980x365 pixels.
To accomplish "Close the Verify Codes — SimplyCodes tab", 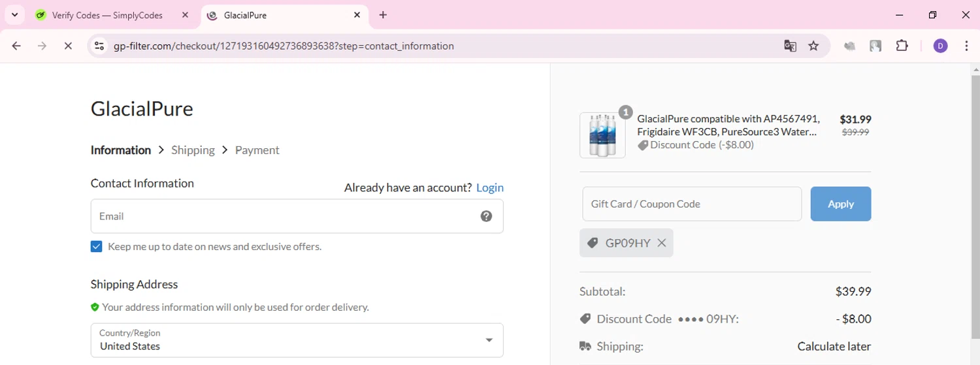I will (186, 15).
